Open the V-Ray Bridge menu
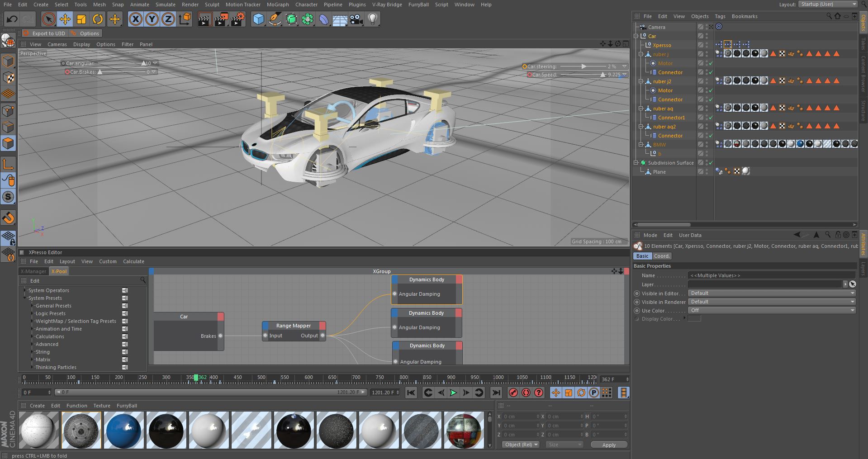Viewport: 868px width, 459px height. [387, 5]
